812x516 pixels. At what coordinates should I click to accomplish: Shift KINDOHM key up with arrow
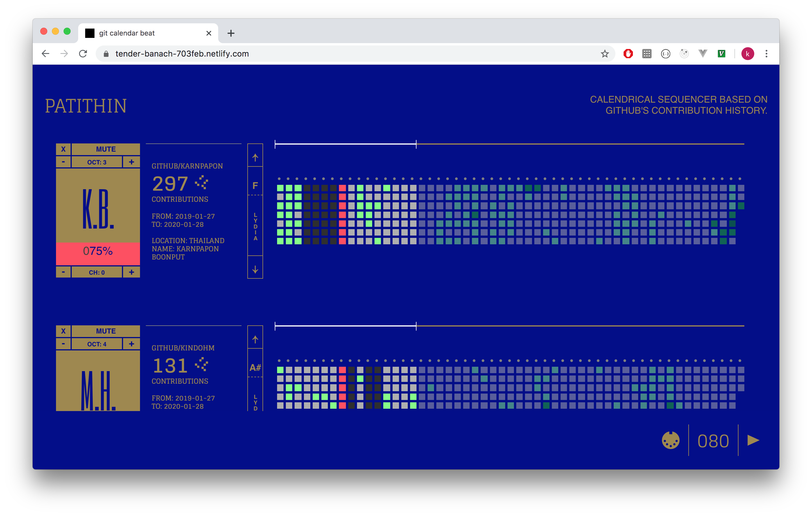coord(255,339)
